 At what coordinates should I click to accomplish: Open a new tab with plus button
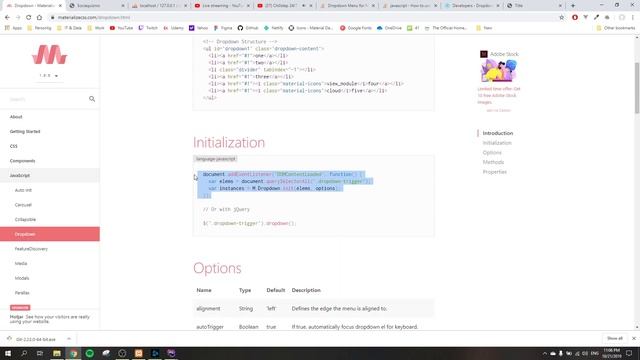coord(573,6)
